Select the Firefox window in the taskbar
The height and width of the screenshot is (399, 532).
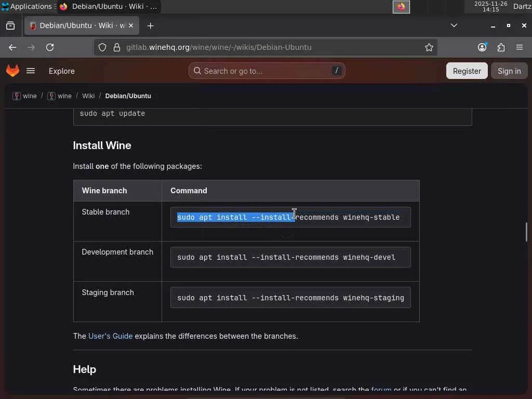click(109, 6)
